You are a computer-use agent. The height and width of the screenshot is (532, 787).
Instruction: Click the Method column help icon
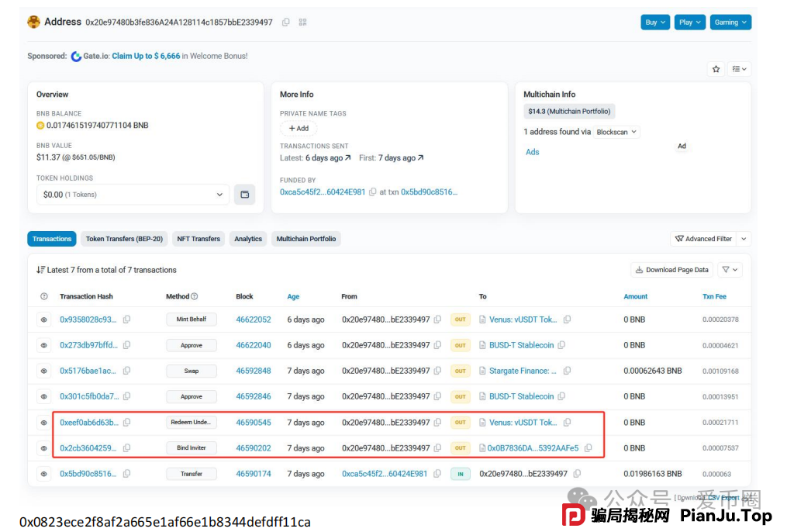tap(195, 296)
